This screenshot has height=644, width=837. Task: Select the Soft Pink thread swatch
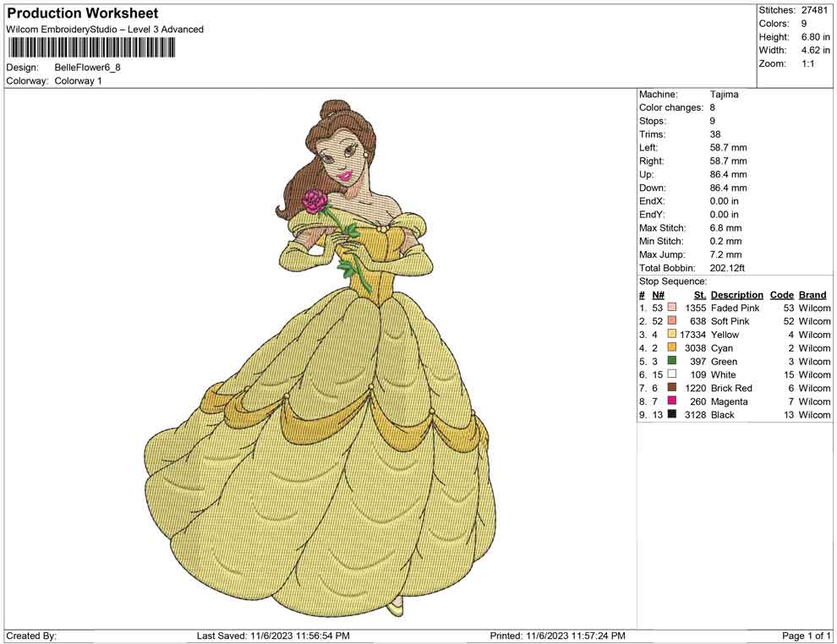click(x=672, y=322)
